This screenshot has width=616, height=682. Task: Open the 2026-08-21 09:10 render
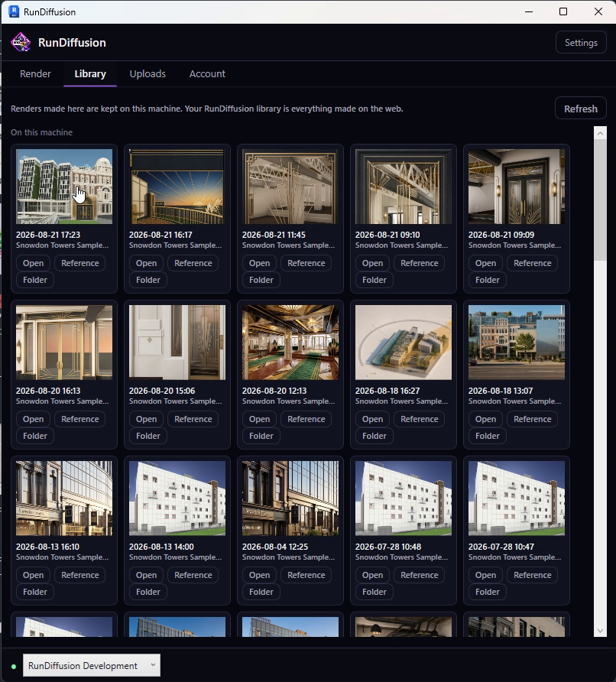(x=372, y=263)
